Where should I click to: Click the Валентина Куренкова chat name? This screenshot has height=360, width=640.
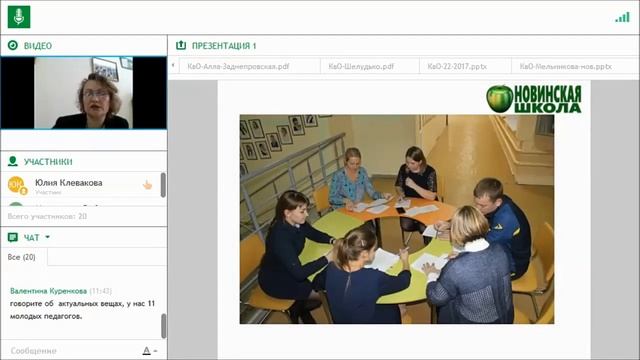point(48,291)
